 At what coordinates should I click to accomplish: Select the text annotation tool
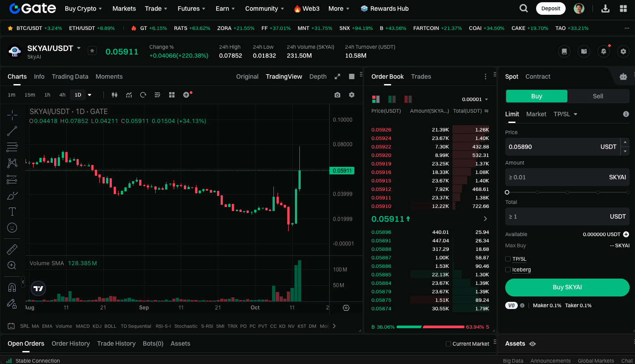pyautogui.click(x=12, y=212)
